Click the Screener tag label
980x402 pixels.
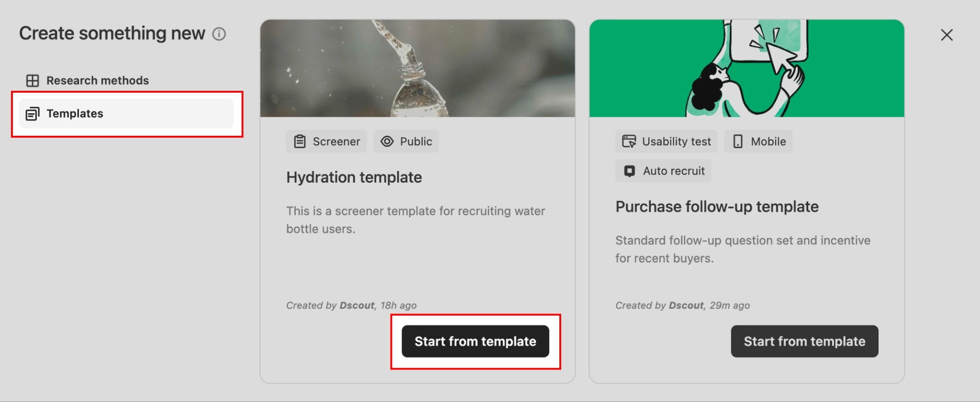pyautogui.click(x=336, y=141)
